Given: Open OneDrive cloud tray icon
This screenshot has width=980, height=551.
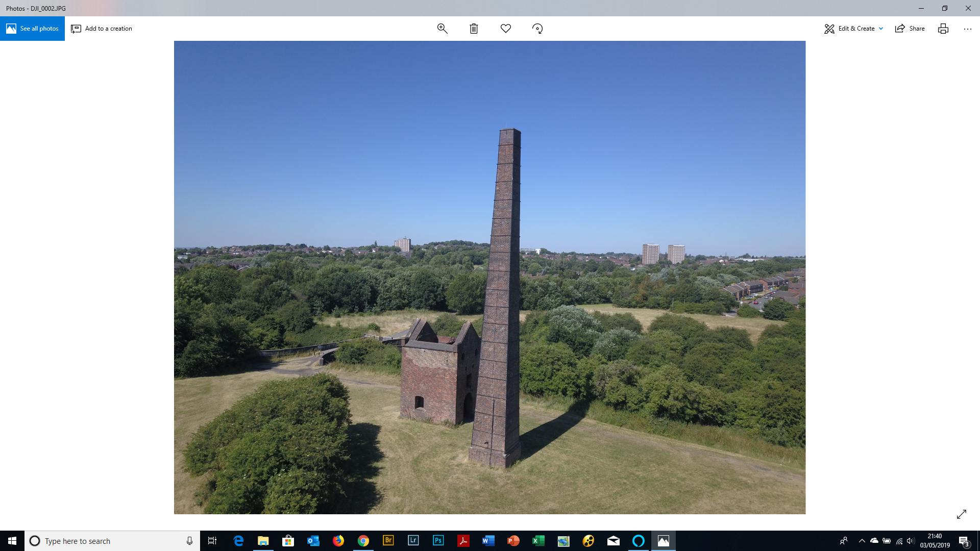Looking at the screenshot, I should point(874,541).
